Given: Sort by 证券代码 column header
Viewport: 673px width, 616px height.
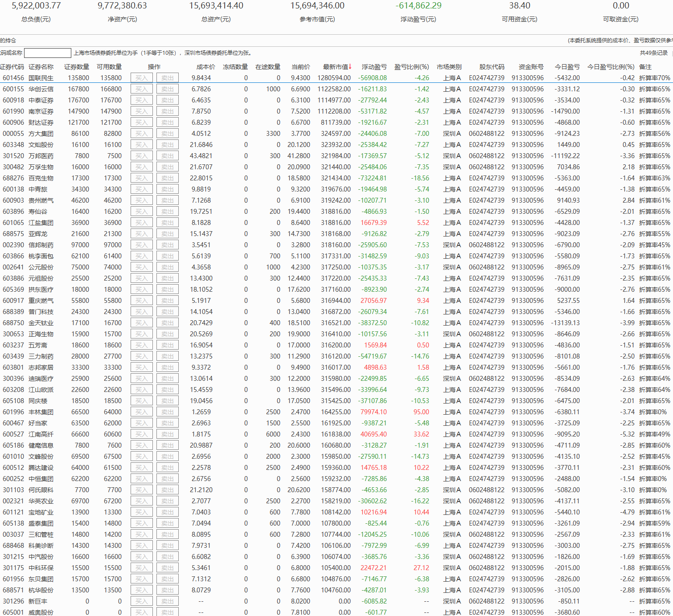Looking at the screenshot, I should click(x=12, y=67).
